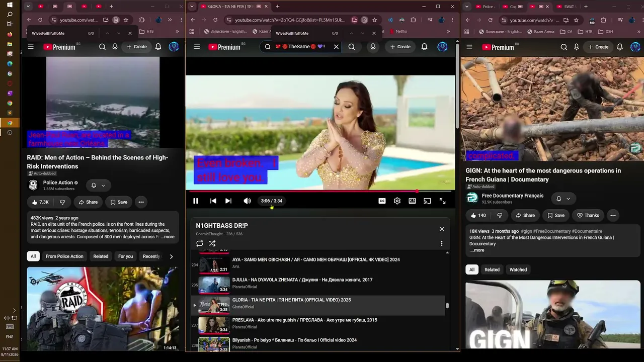Image resolution: width=644 pixels, height=362 pixels.
Task: Like the RAID video with 7.3K likes
Action: (x=40, y=202)
